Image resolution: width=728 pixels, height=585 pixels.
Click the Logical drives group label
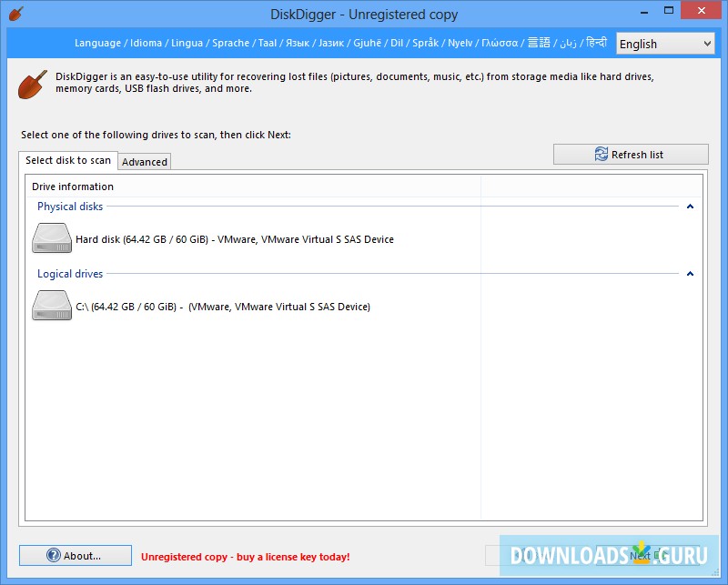pos(70,274)
